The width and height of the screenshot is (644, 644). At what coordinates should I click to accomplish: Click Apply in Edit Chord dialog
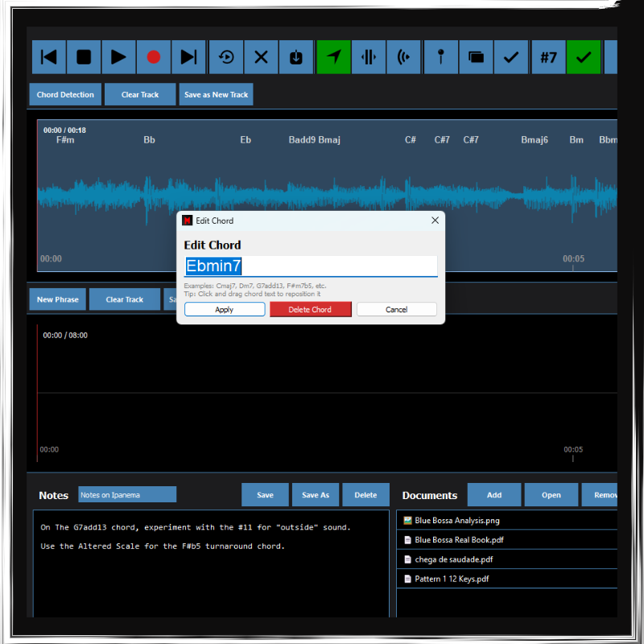point(225,310)
